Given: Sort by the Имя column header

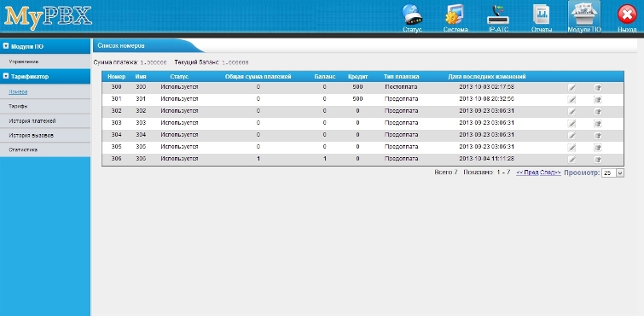Looking at the screenshot, I should (141, 77).
